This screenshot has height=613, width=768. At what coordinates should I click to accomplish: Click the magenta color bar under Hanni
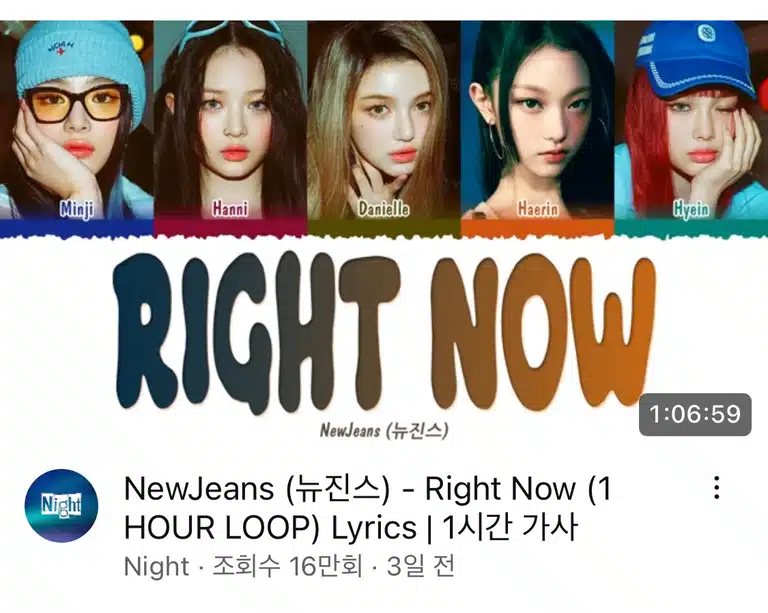click(x=231, y=228)
